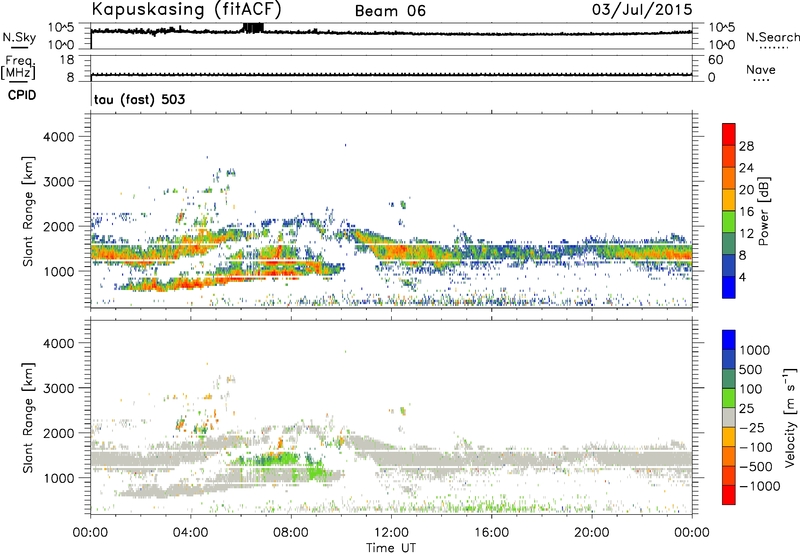Click the '28' tick on the power colorbar
800x554 pixels.
click(746, 146)
